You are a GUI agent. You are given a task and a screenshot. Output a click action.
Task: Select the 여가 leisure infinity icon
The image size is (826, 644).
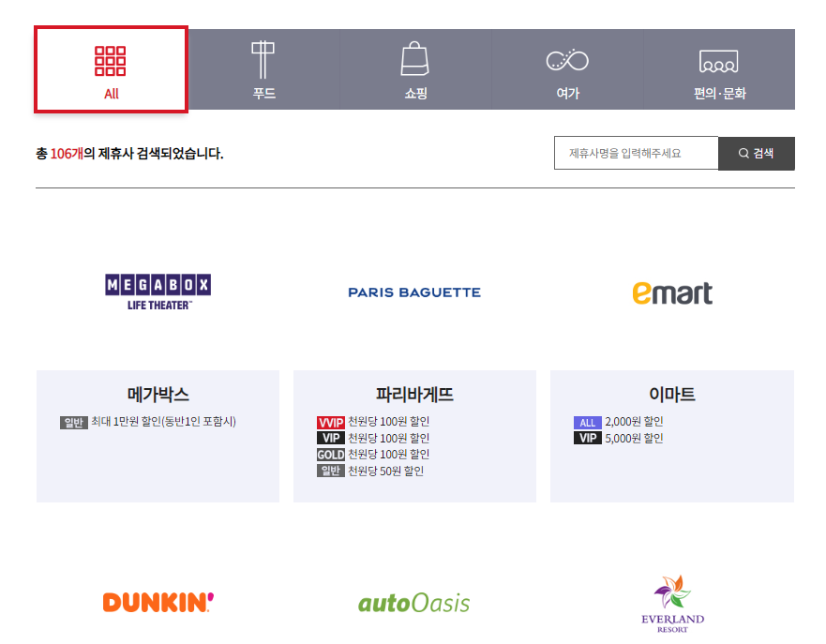point(567,60)
